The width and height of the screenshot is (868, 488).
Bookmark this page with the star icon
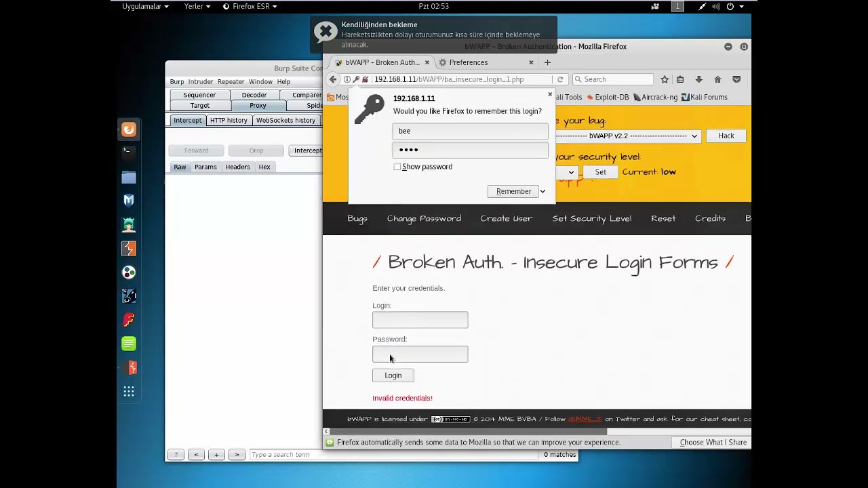(665, 79)
